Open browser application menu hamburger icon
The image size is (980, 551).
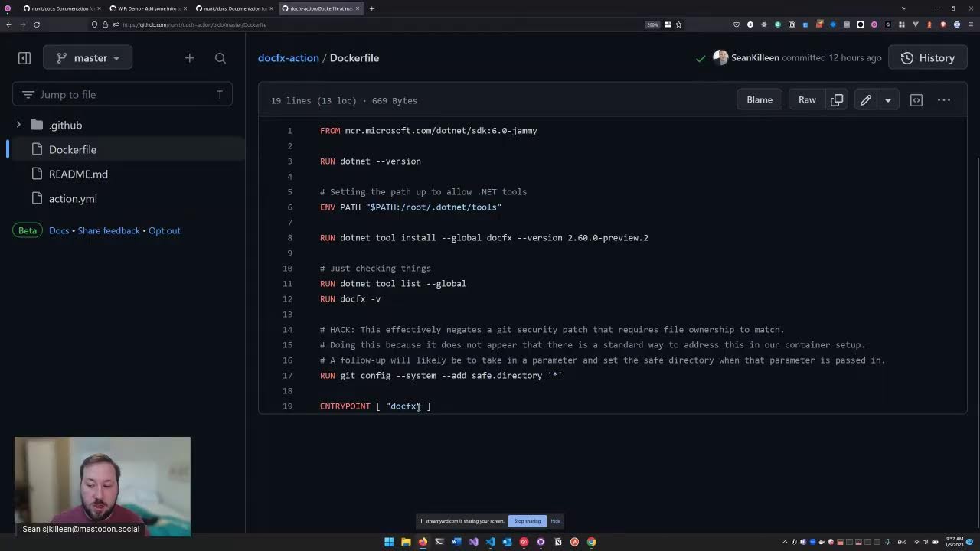970,24
